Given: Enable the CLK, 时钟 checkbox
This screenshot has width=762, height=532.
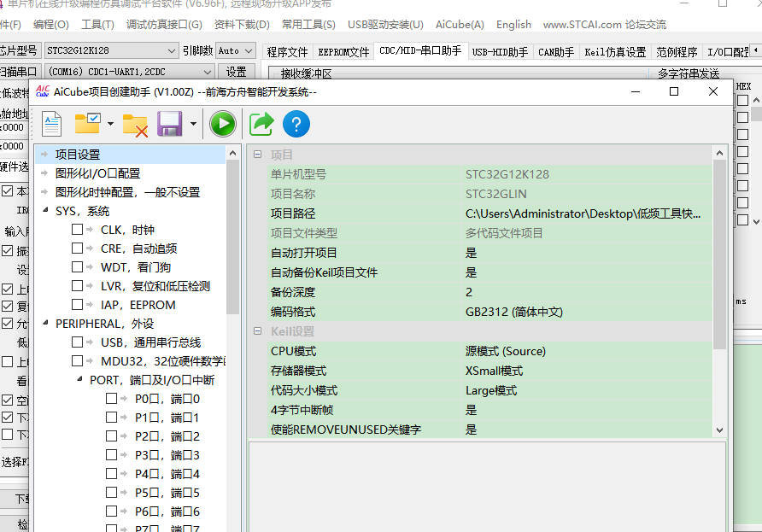Looking at the screenshot, I should pos(78,230).
